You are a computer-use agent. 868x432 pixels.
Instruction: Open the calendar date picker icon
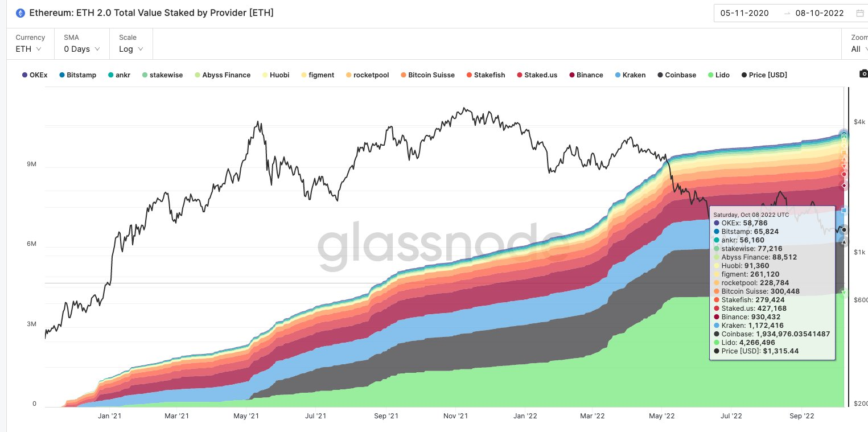coord(859,13)
